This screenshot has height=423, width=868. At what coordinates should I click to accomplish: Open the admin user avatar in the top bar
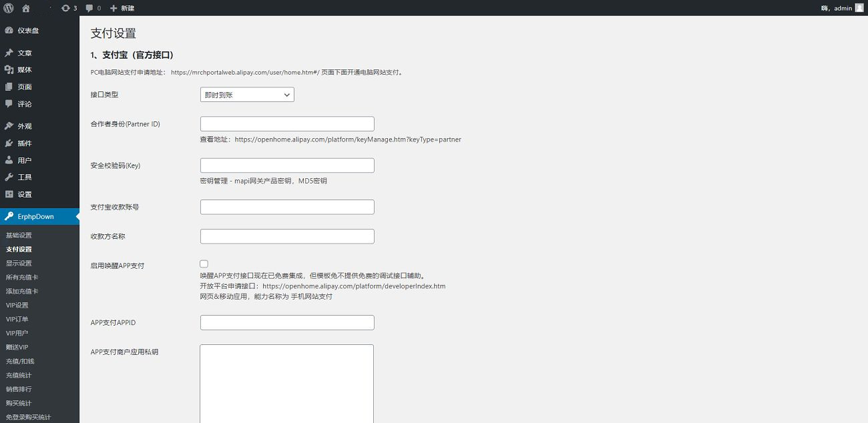tap(859, 8)
